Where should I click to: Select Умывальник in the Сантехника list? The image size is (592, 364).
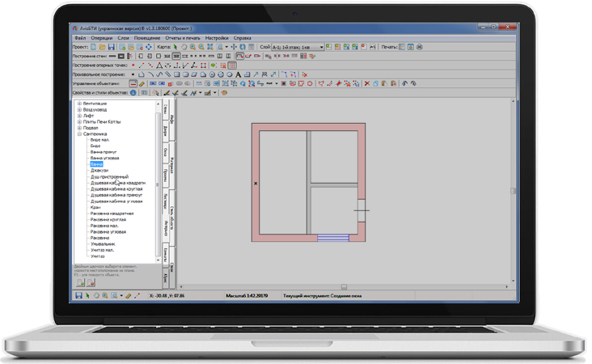pyautogui.click(x=103, y=243)
